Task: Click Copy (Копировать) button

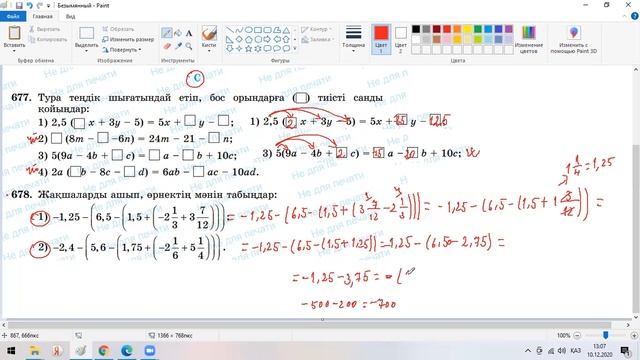Action: point(47,40)
